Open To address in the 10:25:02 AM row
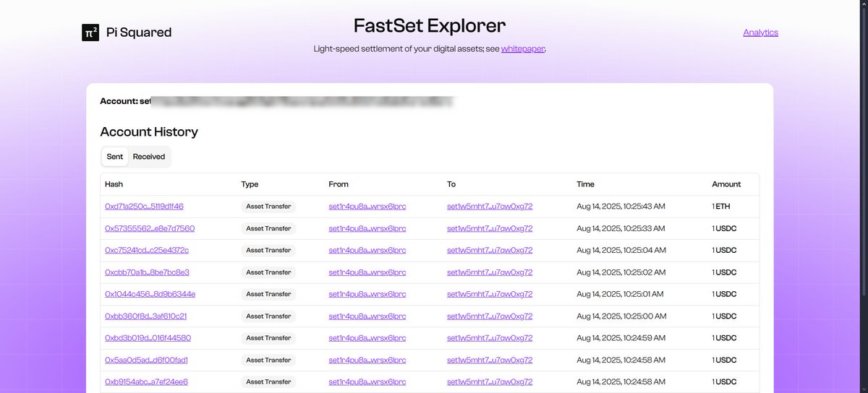868x393 pixels. click(x=490, y=272)
